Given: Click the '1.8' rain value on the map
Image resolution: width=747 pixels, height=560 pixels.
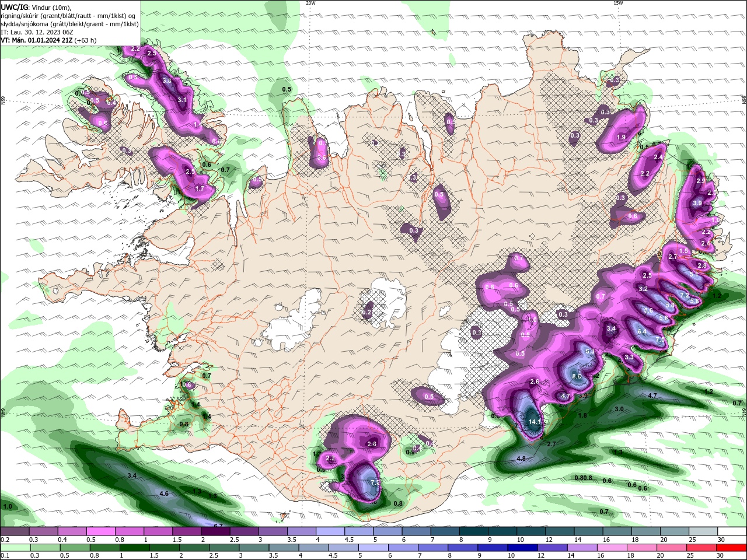Looking at the screenshot, I should [x=582, y=416].
